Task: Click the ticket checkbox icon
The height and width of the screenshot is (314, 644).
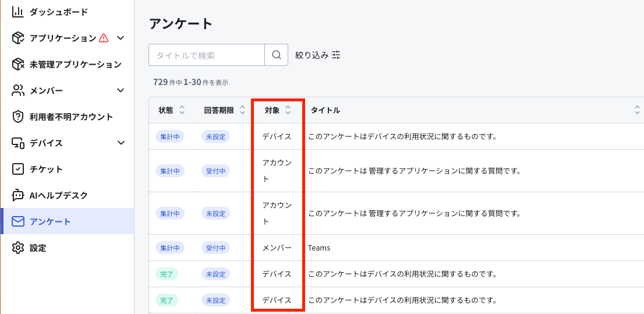Action: (17, 170)
